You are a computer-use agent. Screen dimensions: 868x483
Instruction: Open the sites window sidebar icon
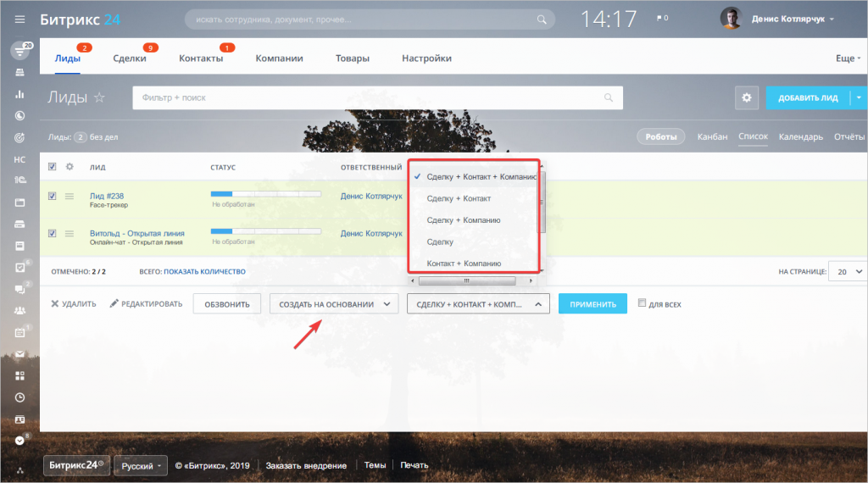(x=20, y=203)
